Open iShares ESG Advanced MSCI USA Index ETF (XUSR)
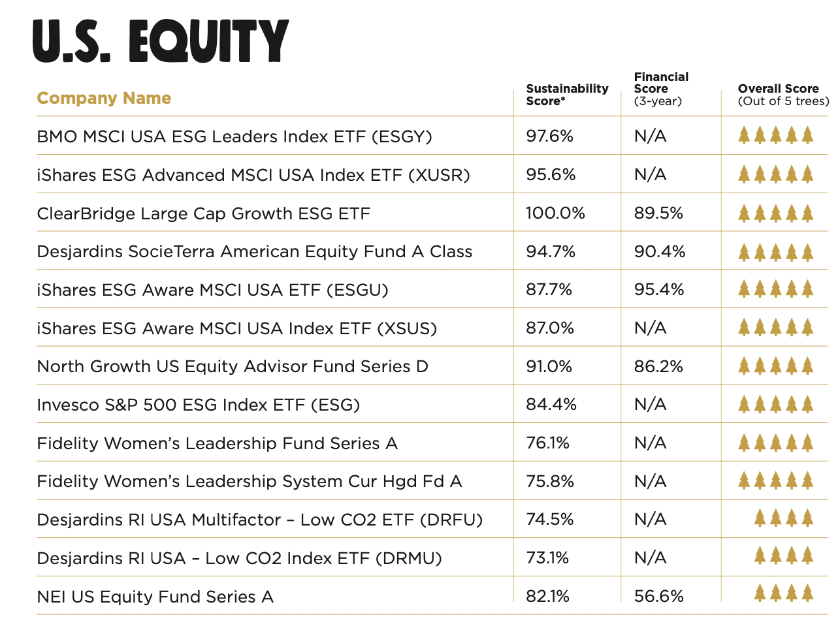 (253, 175)
